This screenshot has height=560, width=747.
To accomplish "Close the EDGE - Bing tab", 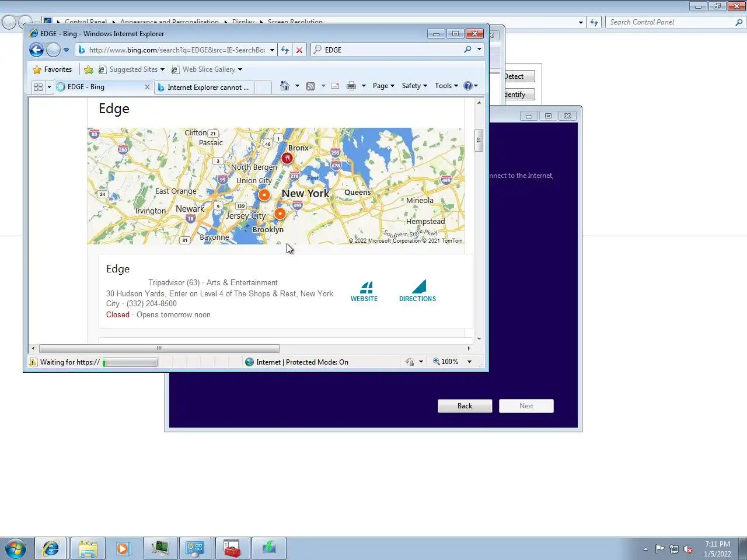I will 147,87.
